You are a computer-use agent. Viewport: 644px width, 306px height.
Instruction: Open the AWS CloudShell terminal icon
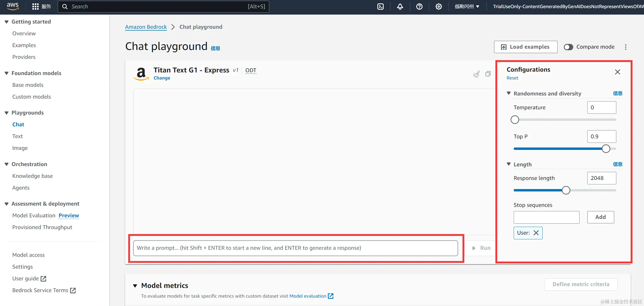[380, 7]
